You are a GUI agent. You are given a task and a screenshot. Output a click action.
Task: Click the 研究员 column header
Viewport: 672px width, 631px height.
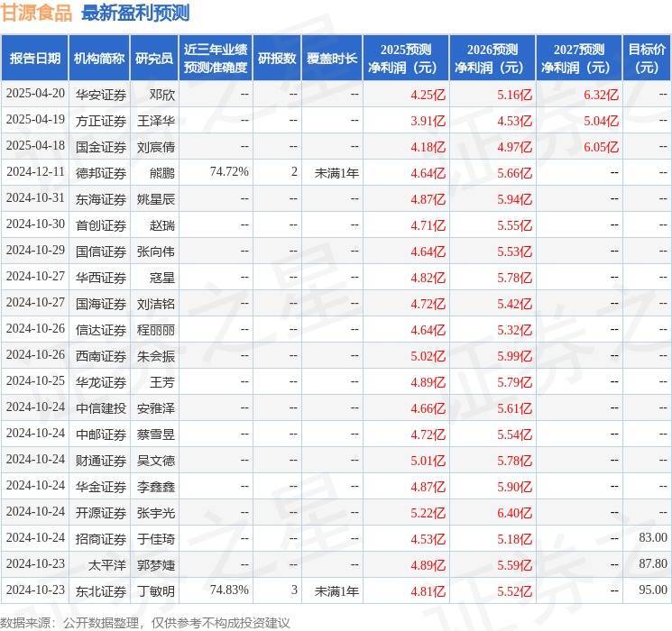(154, 59)
